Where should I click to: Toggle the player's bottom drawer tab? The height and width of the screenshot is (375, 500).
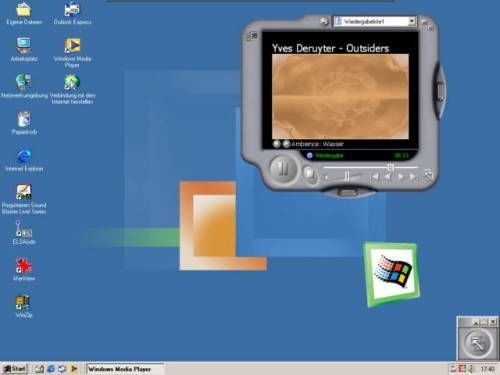(348, 192)
